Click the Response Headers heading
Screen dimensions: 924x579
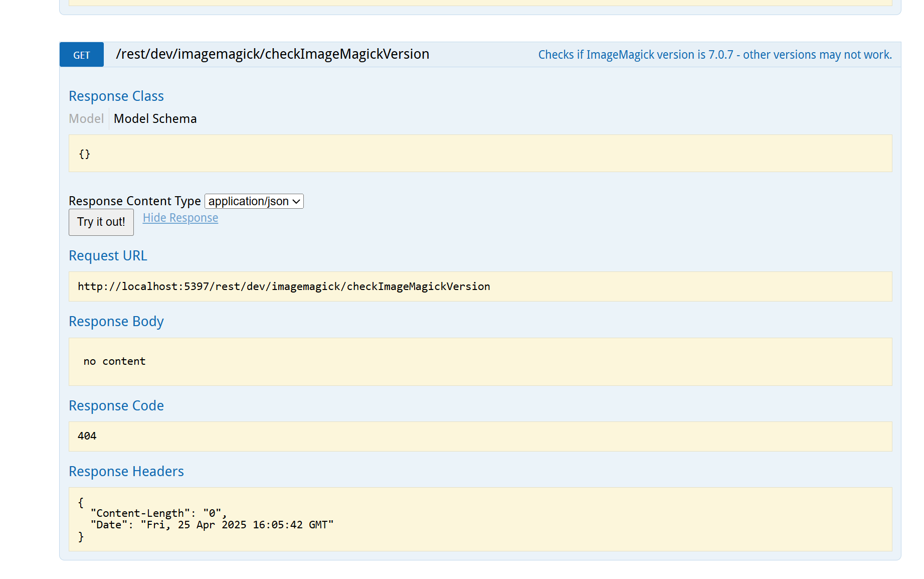(x=126, y=471)
